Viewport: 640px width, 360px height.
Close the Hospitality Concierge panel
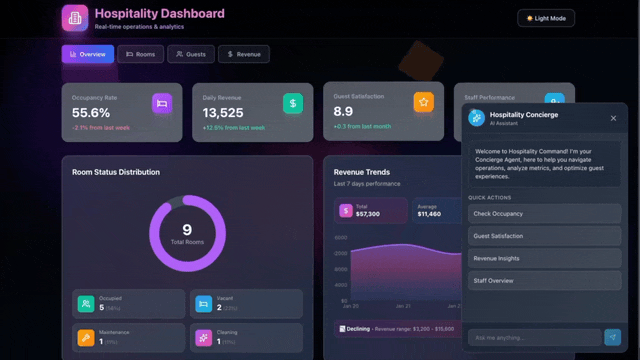613,118
